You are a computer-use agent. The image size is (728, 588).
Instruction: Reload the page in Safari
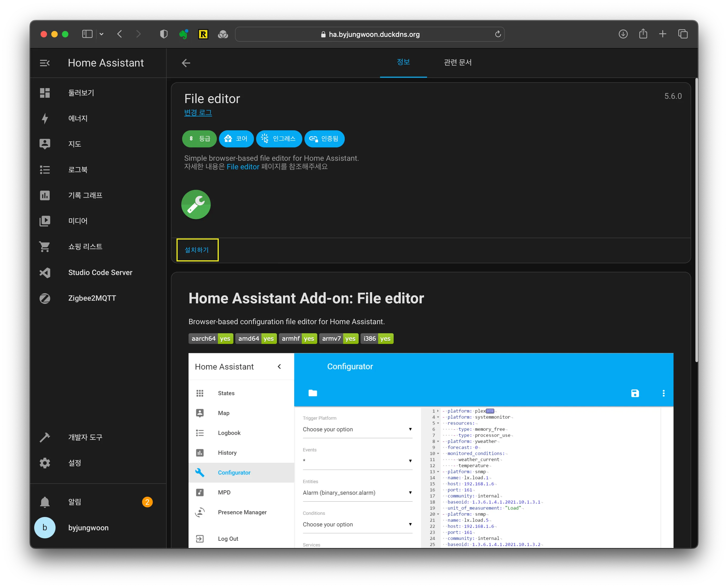pyautogui.click(x=498, y=34)
